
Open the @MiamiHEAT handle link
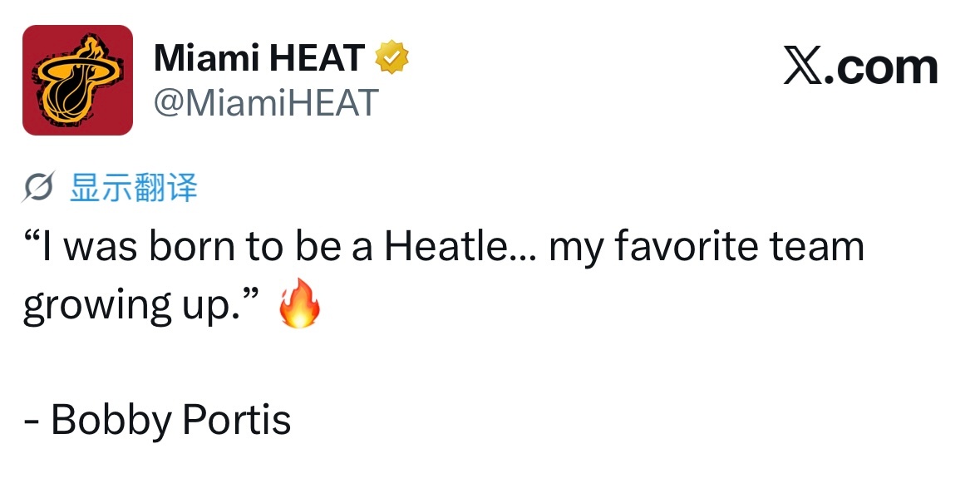[266, 102]
